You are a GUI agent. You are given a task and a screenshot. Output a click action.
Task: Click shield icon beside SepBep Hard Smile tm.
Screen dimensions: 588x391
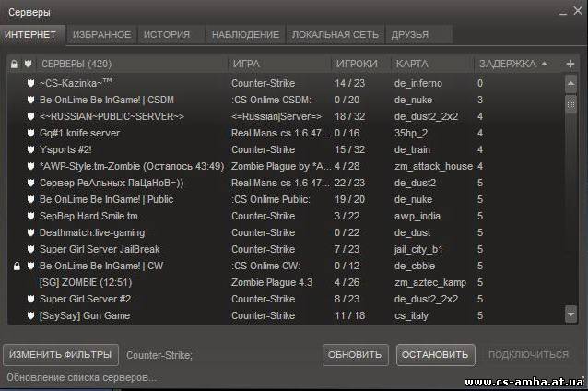(x=31, y=216)
